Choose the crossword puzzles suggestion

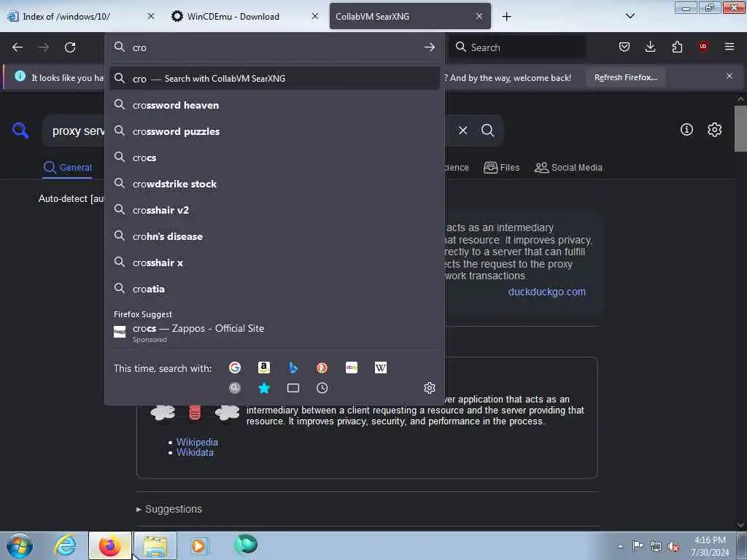click(274, 131)
